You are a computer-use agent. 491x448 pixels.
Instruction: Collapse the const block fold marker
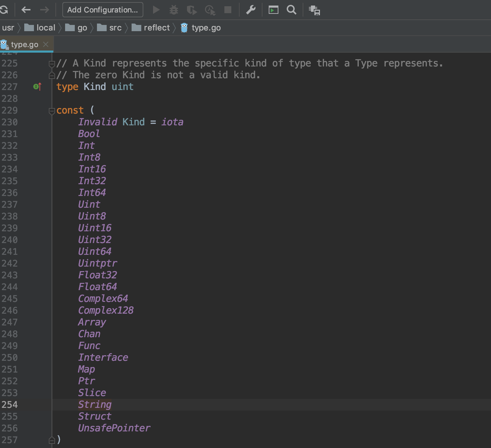(x=52, y=111)
